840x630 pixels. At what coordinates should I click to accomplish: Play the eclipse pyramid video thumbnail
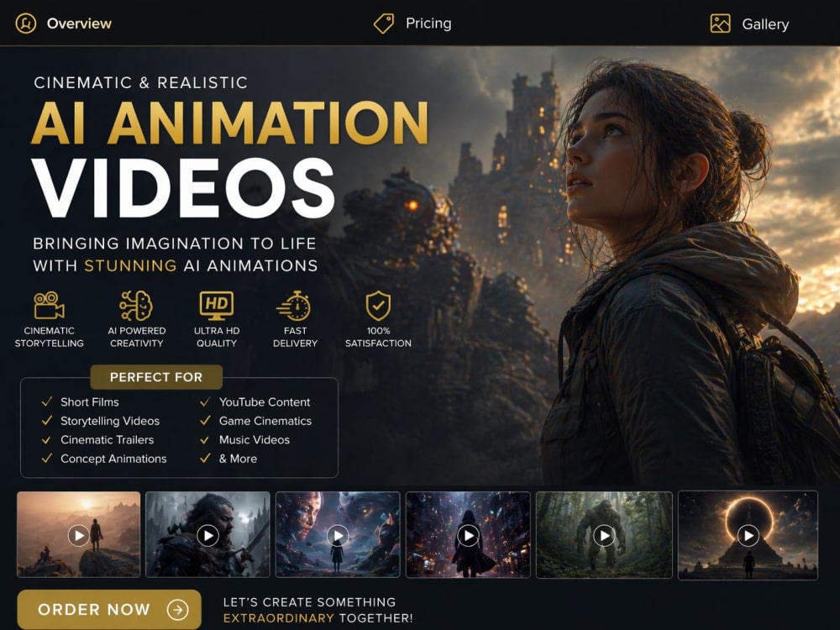point(748,534)
